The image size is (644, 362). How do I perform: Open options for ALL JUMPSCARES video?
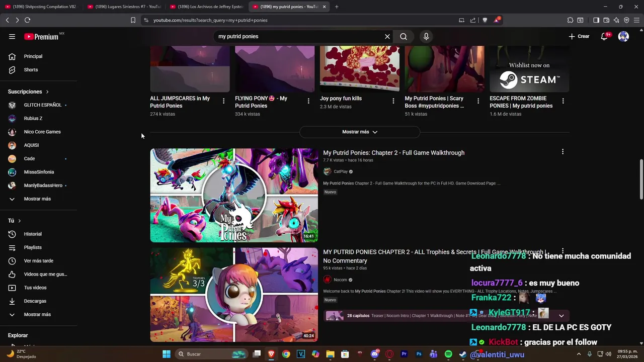223,101
